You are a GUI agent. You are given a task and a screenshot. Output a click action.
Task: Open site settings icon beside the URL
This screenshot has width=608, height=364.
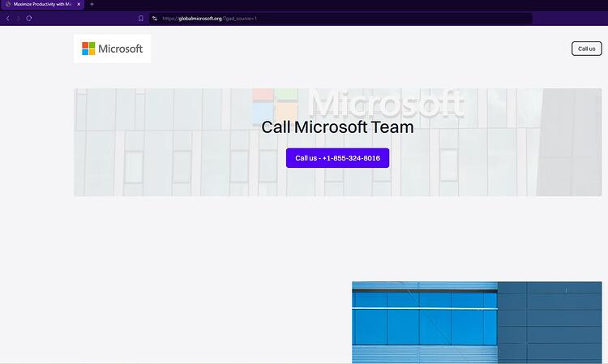coord(155,18)
